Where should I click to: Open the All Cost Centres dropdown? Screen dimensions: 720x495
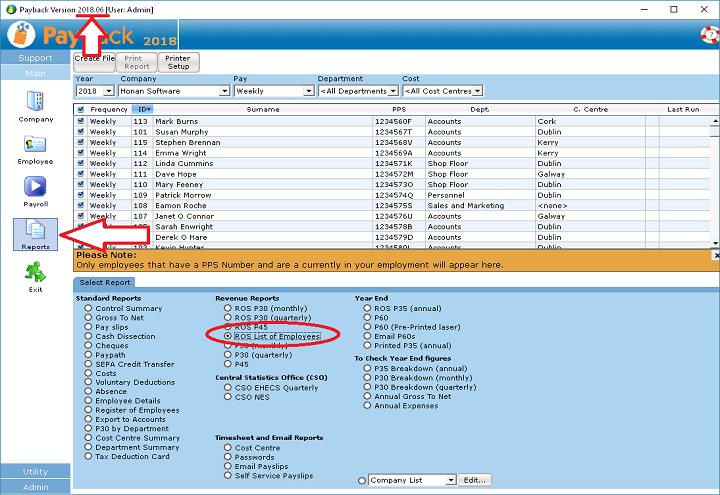coord(478,91)
